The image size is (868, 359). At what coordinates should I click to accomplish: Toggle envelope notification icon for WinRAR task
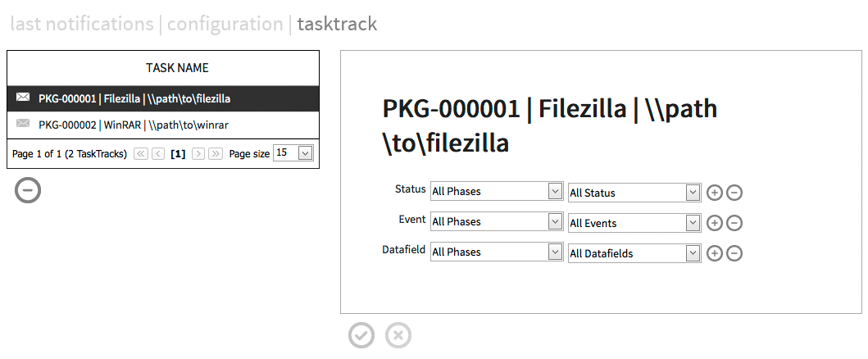23,125
